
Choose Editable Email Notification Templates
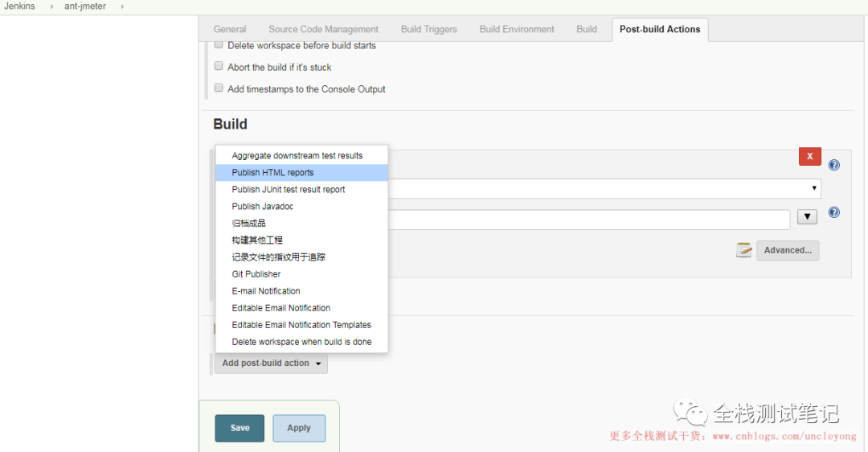pos(301,325)
